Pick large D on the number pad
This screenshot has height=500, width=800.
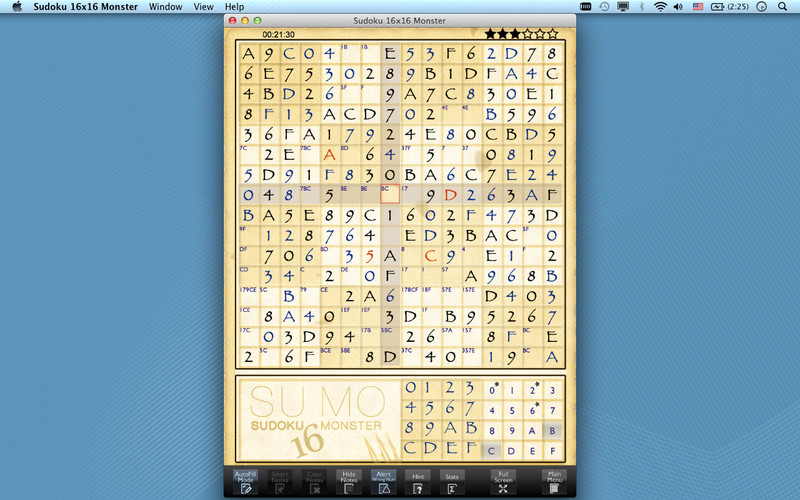coord(430,448)
